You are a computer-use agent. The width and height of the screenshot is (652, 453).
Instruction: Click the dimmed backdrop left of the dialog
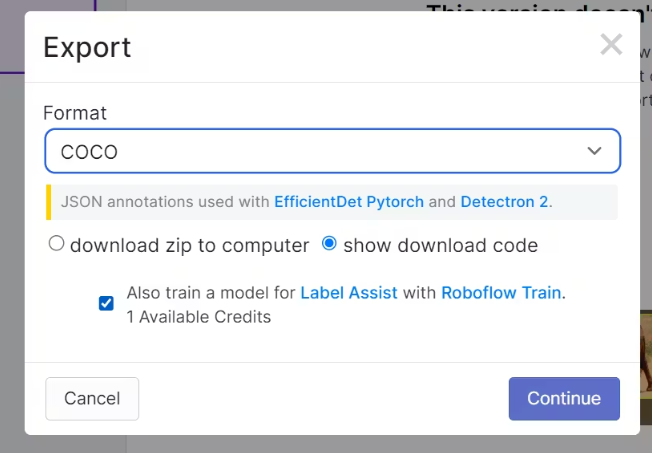click(12, 250)
